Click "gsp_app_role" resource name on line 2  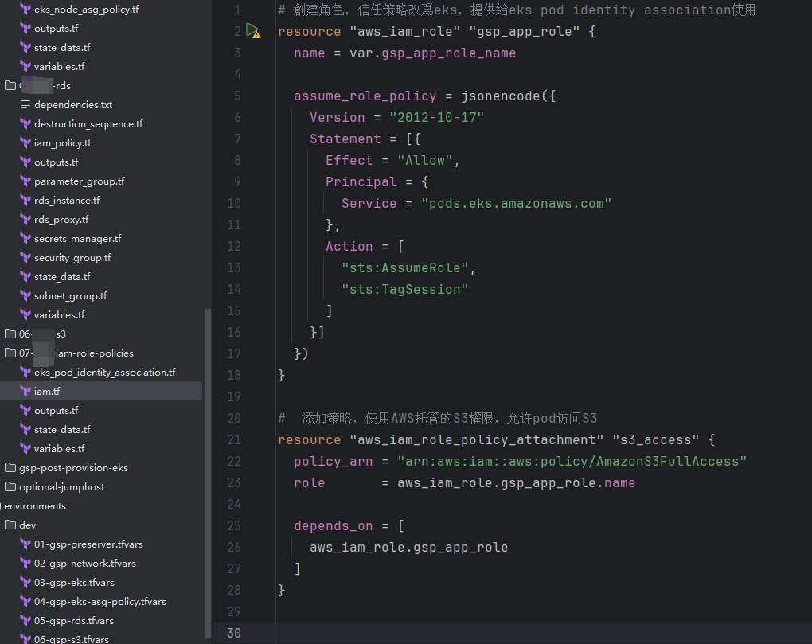coord(524,32)
